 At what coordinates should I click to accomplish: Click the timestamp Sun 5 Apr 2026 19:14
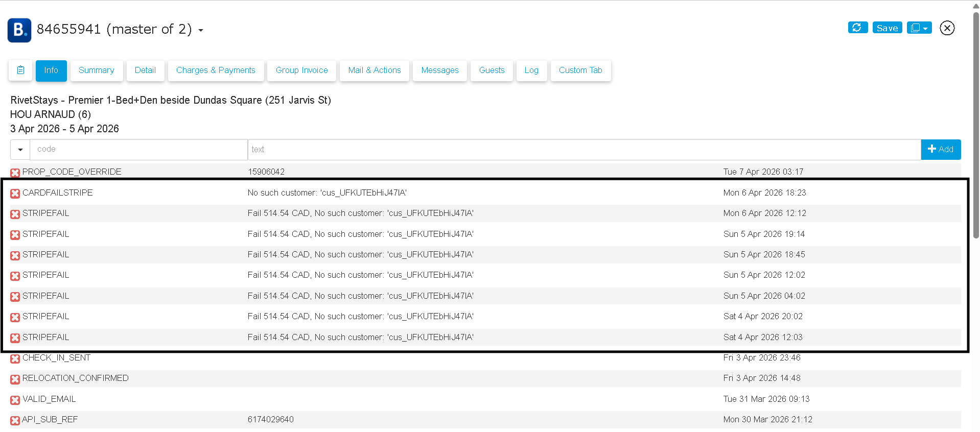[764, 234]
